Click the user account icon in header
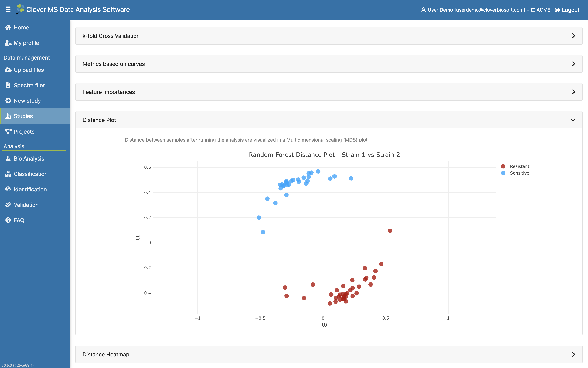Image resolution: width=588 pixels, height=368 pixels. (x=423, y=10)
